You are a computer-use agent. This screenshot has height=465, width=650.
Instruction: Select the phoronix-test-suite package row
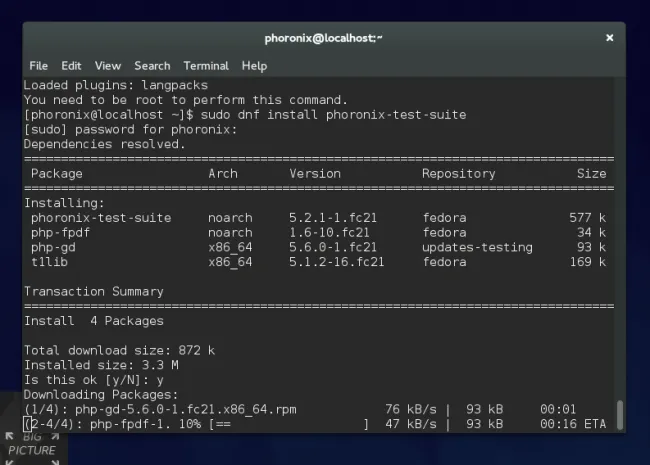click(x=318, y=218)
